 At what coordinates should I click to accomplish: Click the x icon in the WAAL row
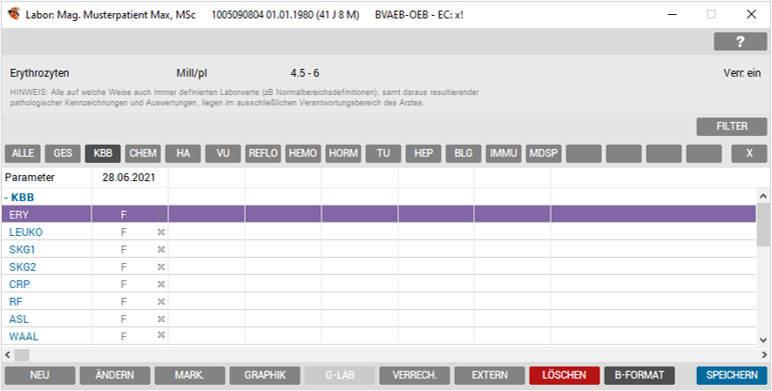pos(161,335)
